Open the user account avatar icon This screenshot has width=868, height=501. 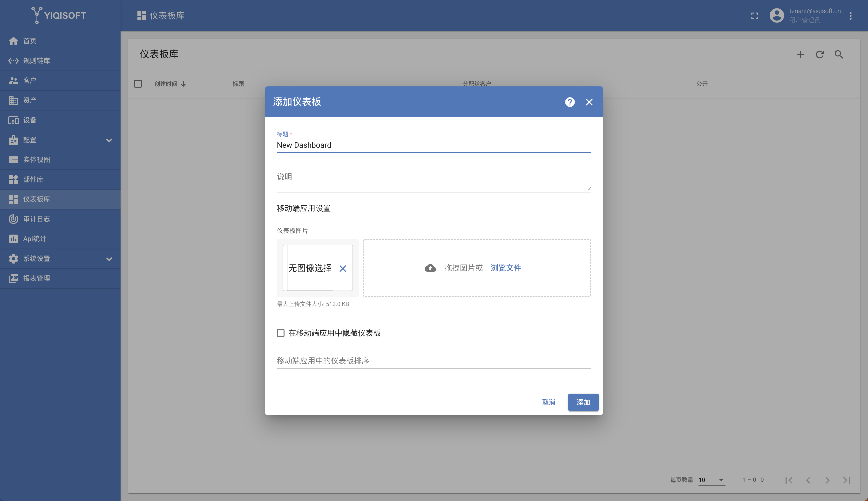click(x=777, y=15)
